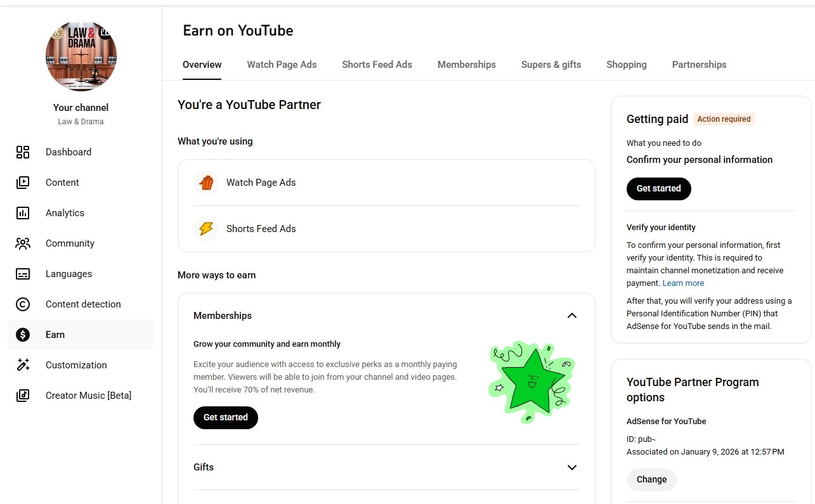Image resolution: width=815 pixels, height=504 pixels.
Task: Click the Watch Page Ads icon
Action: click(206, 183)
